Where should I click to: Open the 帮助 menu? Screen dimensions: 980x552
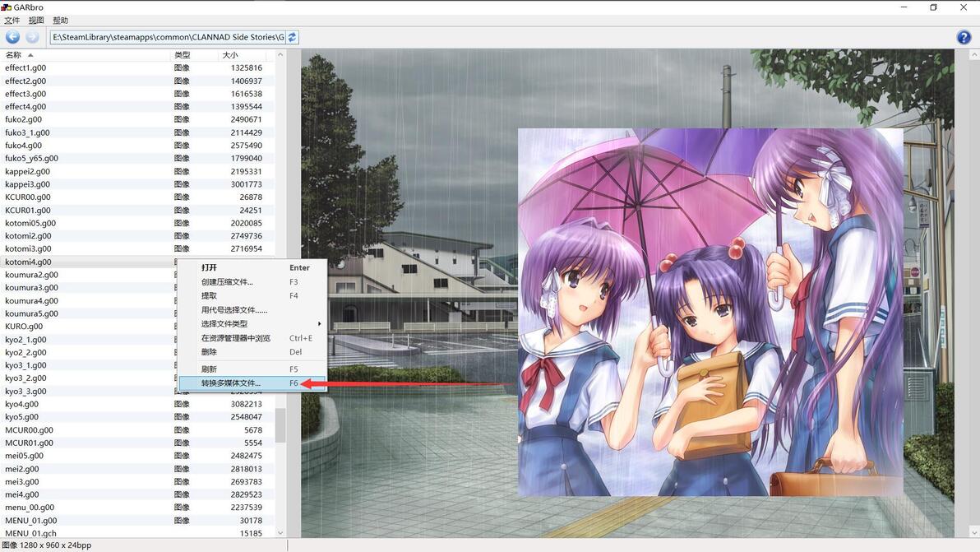61,20
